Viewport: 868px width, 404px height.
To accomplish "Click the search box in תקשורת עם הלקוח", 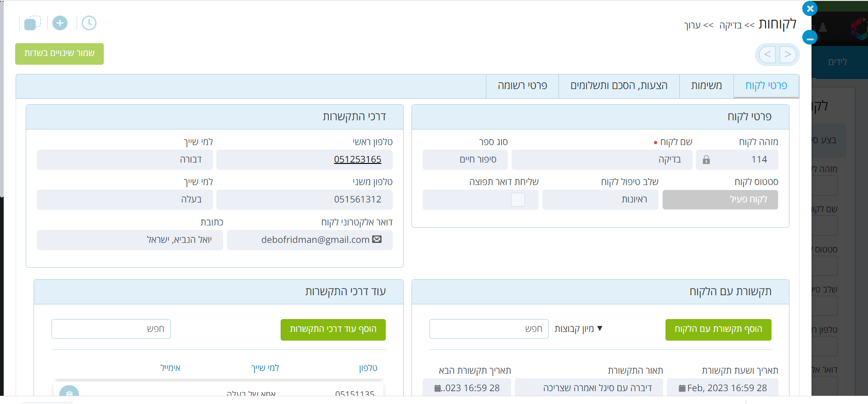I will pyautogui.click(x=489, y=329).
